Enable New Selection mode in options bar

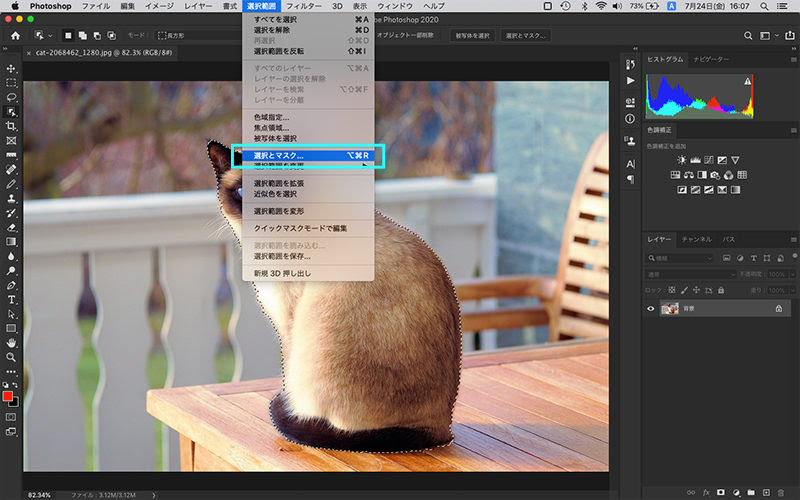coord(68,36)
